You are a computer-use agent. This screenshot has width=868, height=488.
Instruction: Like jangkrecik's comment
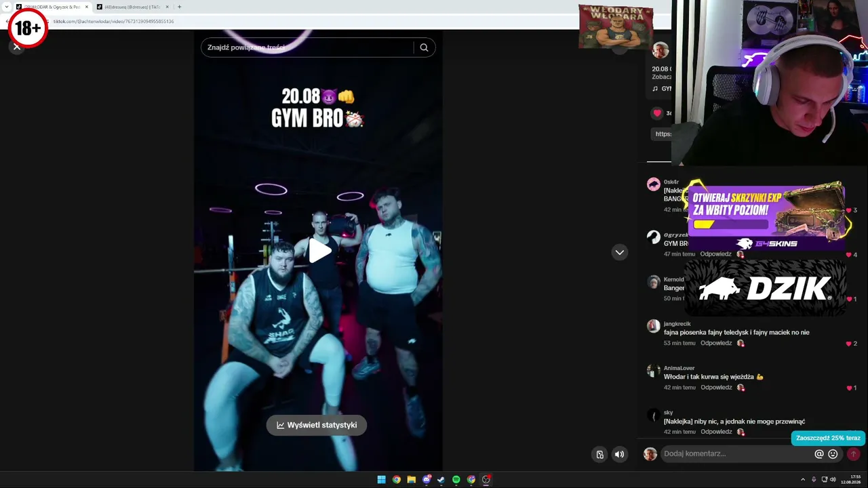coord(848,344)
